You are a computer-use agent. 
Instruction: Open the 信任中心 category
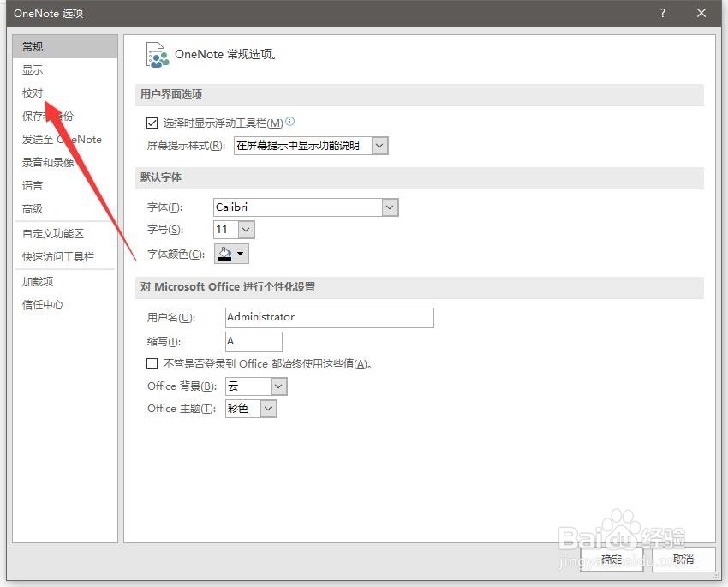tap(65, 305)
